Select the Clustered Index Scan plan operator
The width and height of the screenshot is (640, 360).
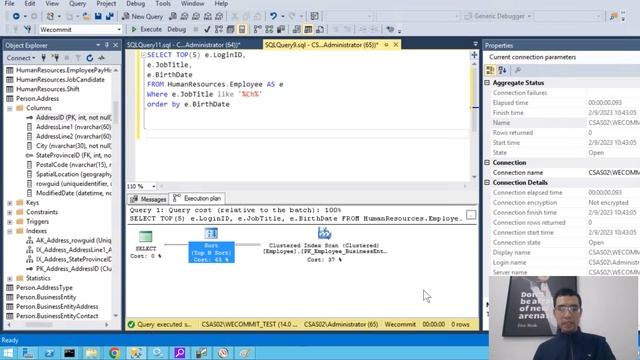coord(325,245)
